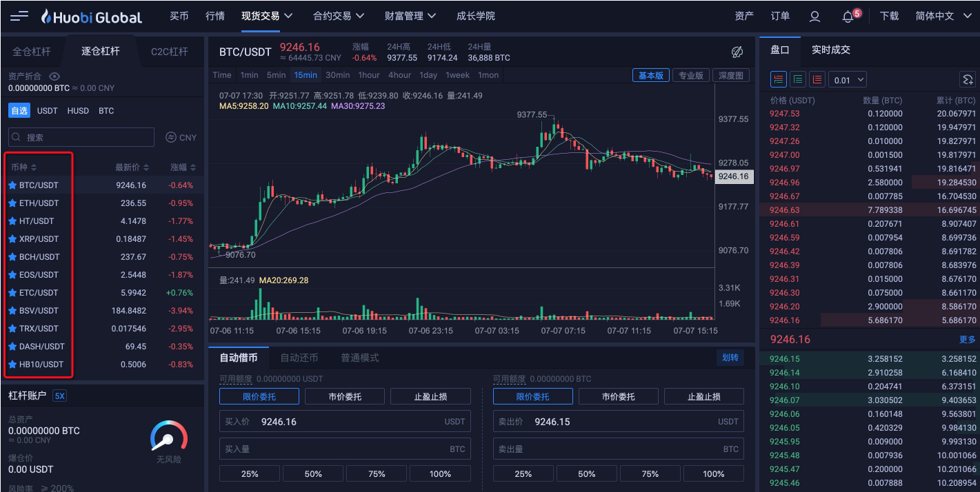Viewport: 980px width, 492px height.
Task: Open the 下载 download link
Action: pyautogui.click(x=889, y=16)
